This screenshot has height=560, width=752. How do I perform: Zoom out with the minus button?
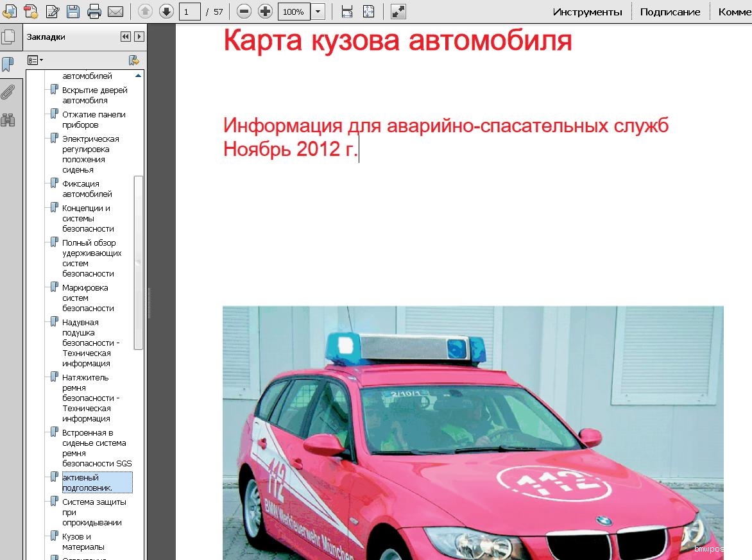click(244, 12)
